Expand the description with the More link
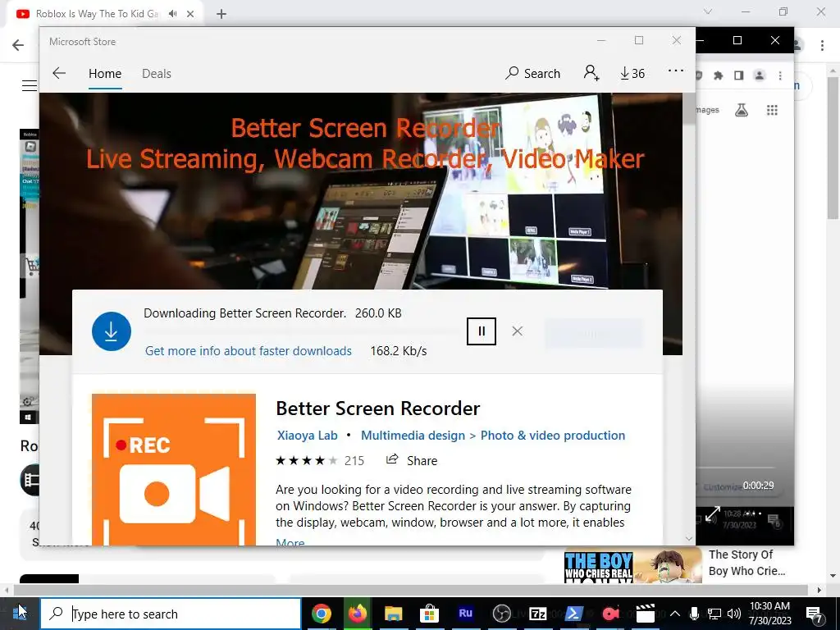 (x=290, y=541)
